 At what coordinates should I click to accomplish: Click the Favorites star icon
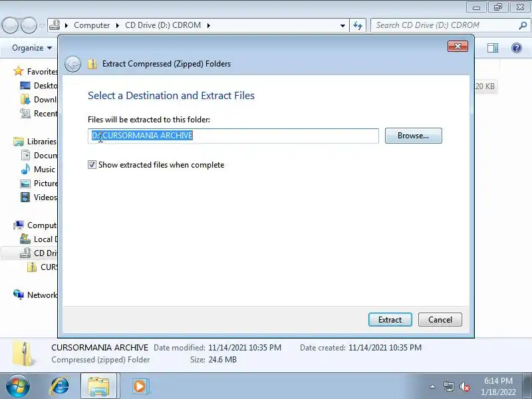click(19, 71)
